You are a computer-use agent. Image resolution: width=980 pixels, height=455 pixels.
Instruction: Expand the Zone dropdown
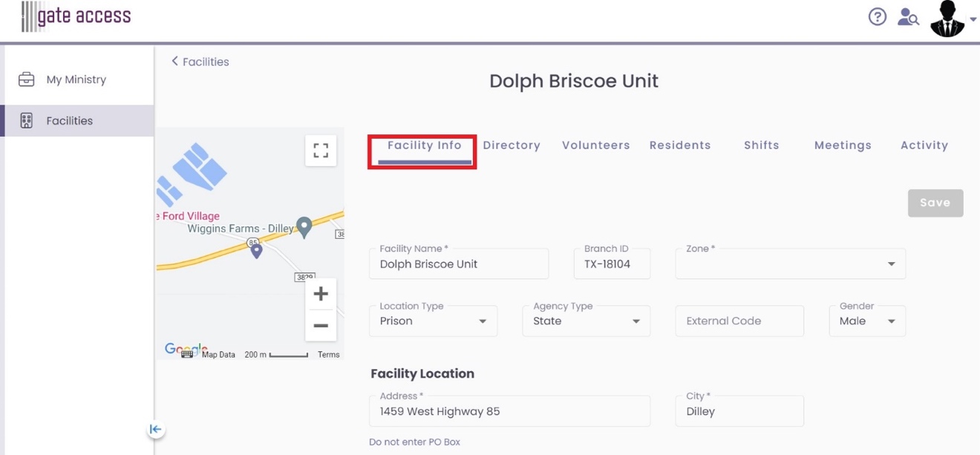pyautogui.click(x=790, y=264)
